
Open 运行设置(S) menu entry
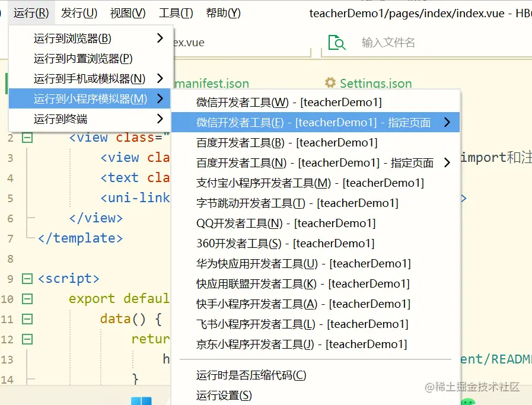coord(316,396)
